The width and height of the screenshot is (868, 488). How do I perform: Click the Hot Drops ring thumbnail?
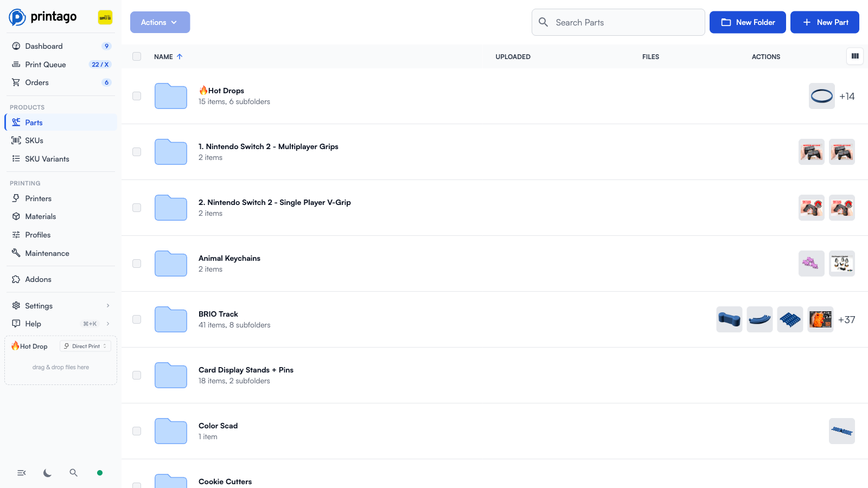point(822,96)
